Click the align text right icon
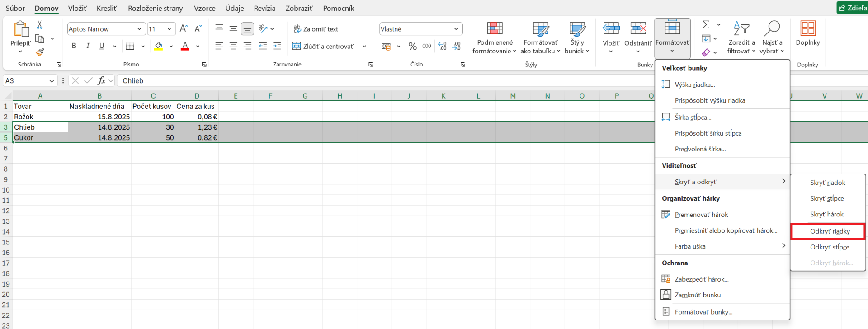Viewport: 868px width, 329px height. tap(247, 46)
